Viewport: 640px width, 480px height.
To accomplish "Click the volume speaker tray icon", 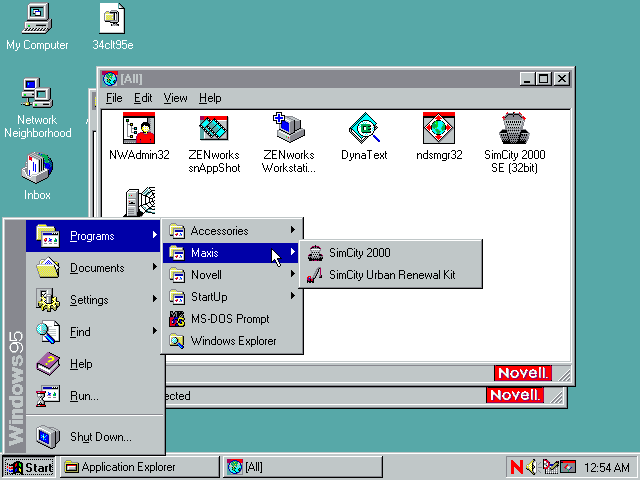I will [x=532, y=467].
